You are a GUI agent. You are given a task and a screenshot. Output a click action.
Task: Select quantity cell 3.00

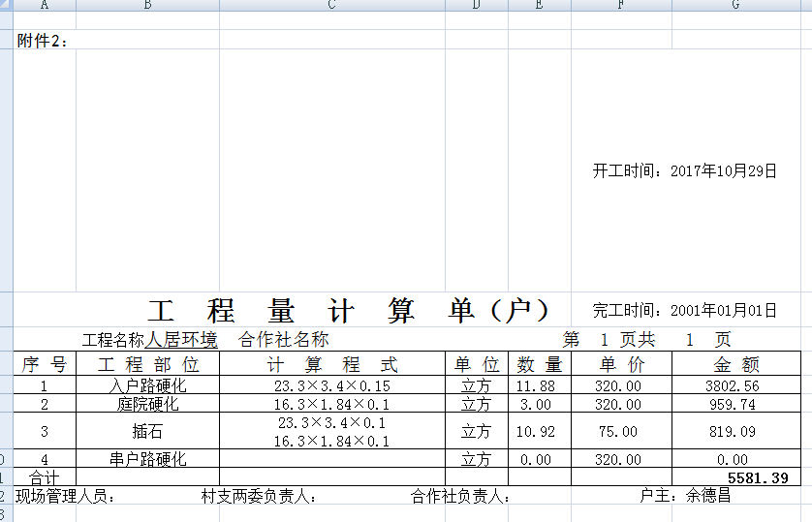click(x=540, y=404)
